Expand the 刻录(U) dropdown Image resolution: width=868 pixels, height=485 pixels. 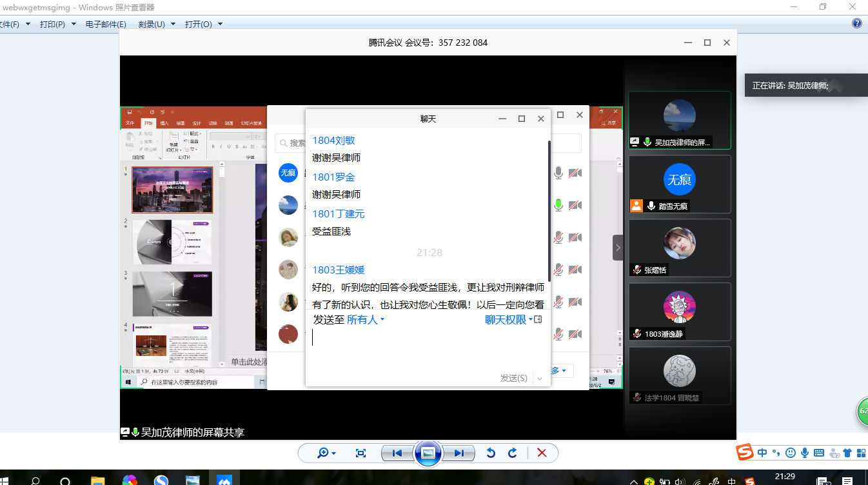click(x=155, y=25)
